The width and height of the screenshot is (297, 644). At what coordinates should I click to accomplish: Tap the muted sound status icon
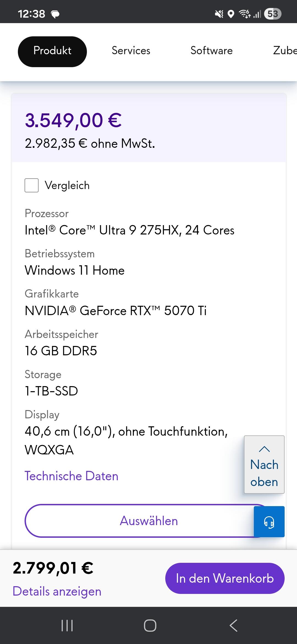coord(219,14)
